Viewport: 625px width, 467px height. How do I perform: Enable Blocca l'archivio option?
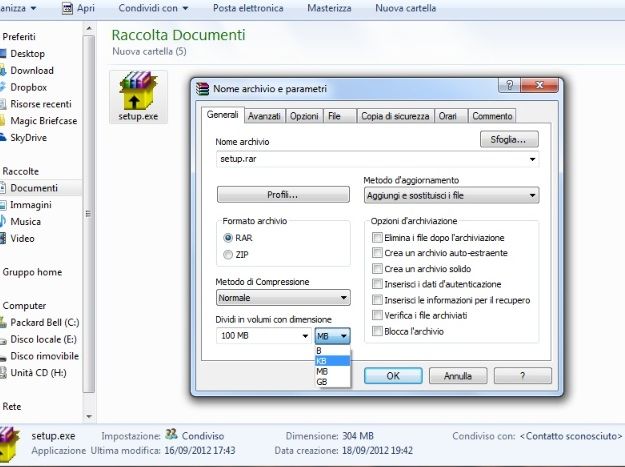(x=377, y=331)
